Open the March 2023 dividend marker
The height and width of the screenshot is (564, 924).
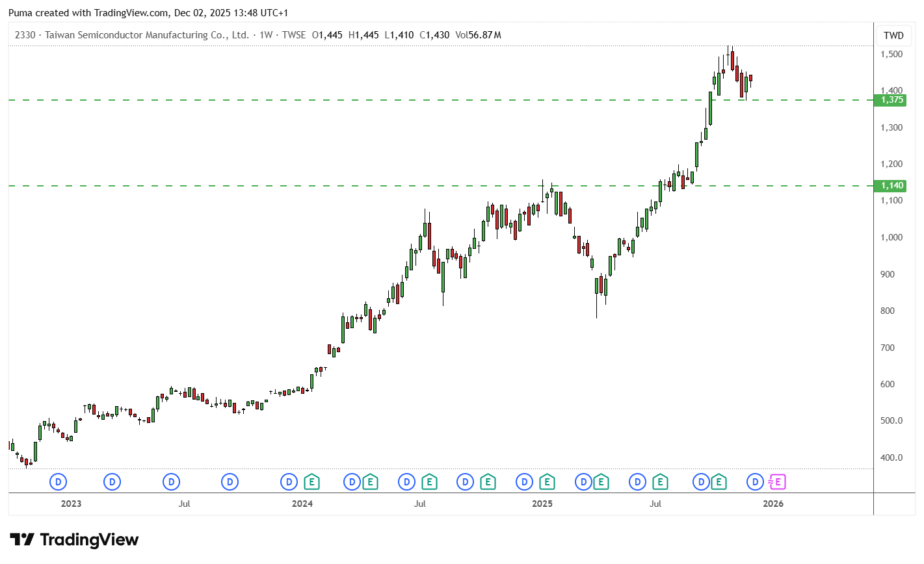112,482
